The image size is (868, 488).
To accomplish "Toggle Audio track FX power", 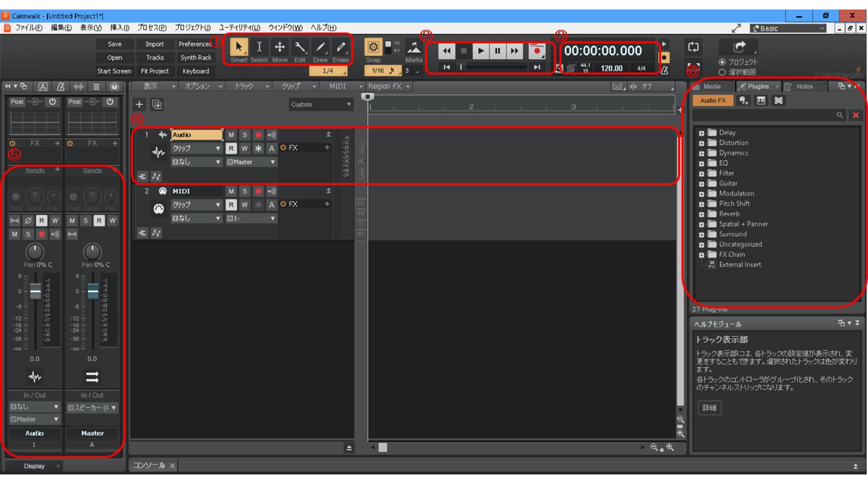I will click(283, 147).
